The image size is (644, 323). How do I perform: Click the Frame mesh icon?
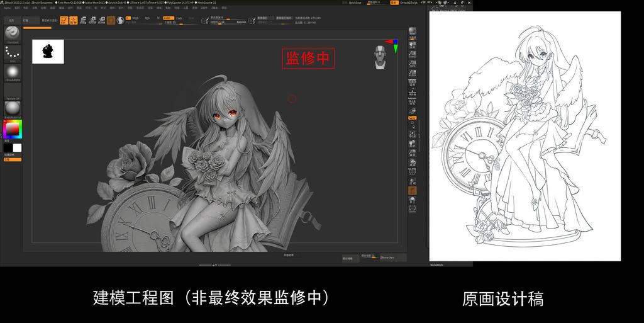pyautogui.click(x=412, y=134)
